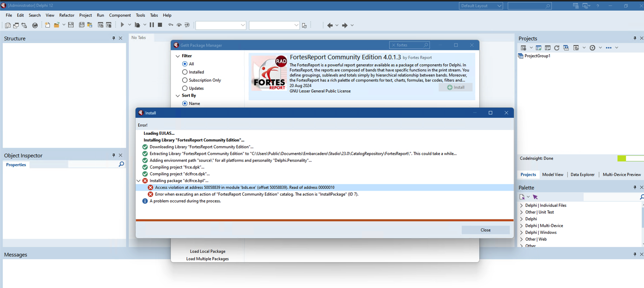The image size is (644, 288).
Task: Select ProjectGroup1 in Projects tree
Action: (x=537, y=56)
